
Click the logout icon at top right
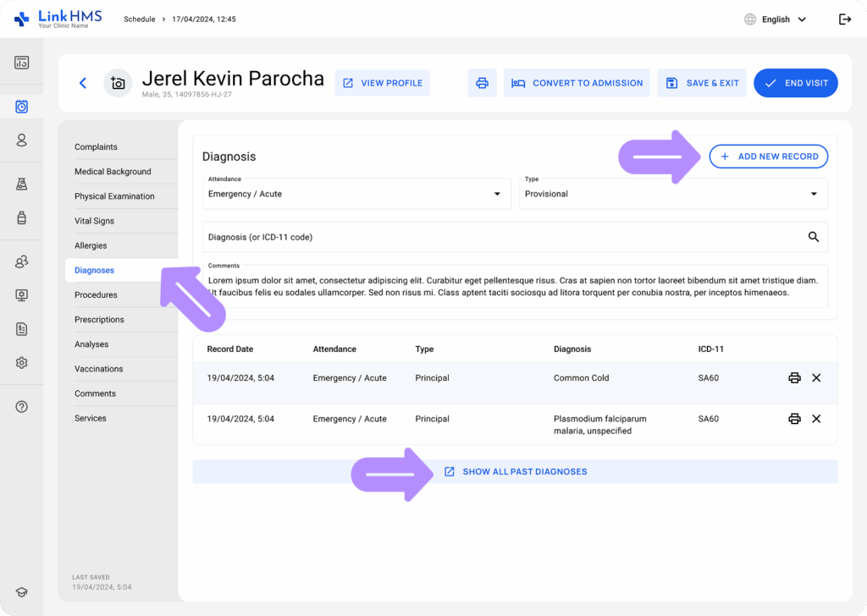(844, 19)
